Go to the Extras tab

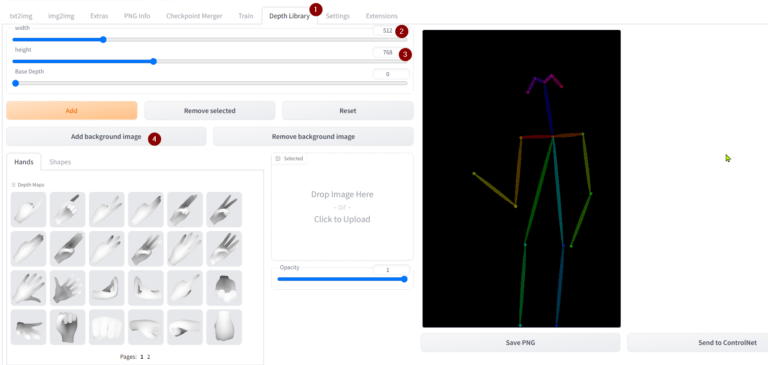click(x=99, y=16)
